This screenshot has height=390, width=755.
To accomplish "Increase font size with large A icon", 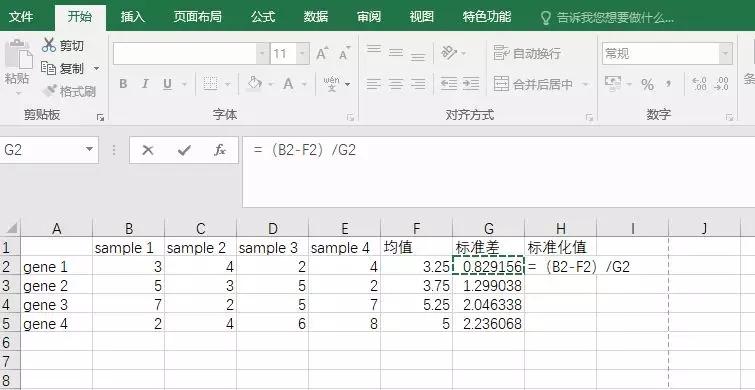I will (x=322, y=53).
